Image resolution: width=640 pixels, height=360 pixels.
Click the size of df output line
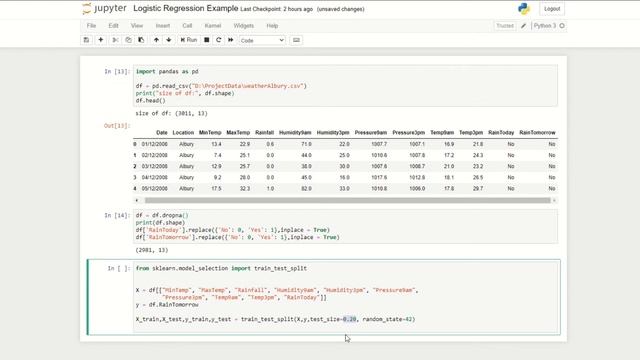point(171,113)
